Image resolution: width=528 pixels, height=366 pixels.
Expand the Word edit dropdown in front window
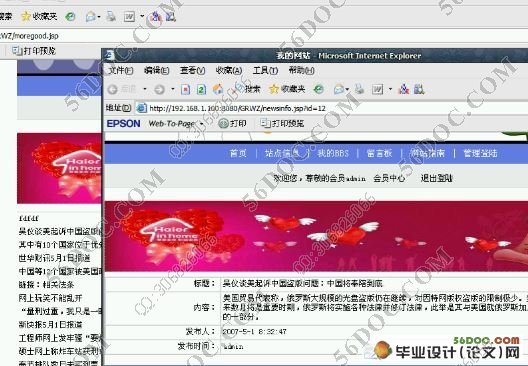click(390, 89)
